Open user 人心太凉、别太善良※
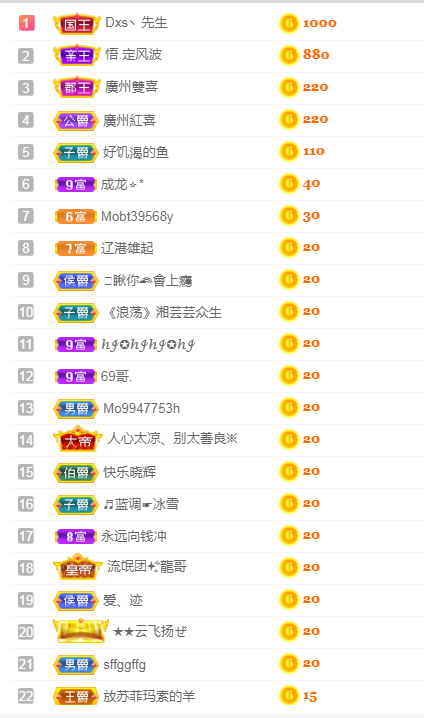Viewport: 424px width, 718px height. tap(173, 439)
